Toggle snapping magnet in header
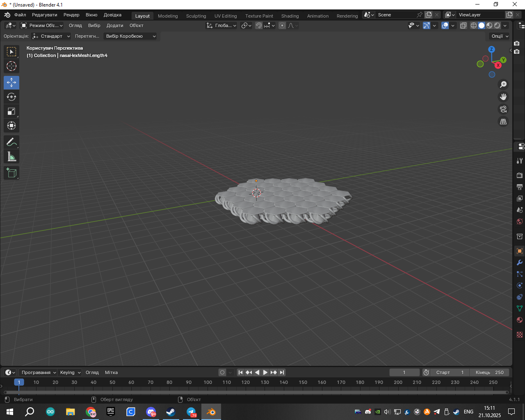This screenshot has width=525, height=420. coord(259,25)
